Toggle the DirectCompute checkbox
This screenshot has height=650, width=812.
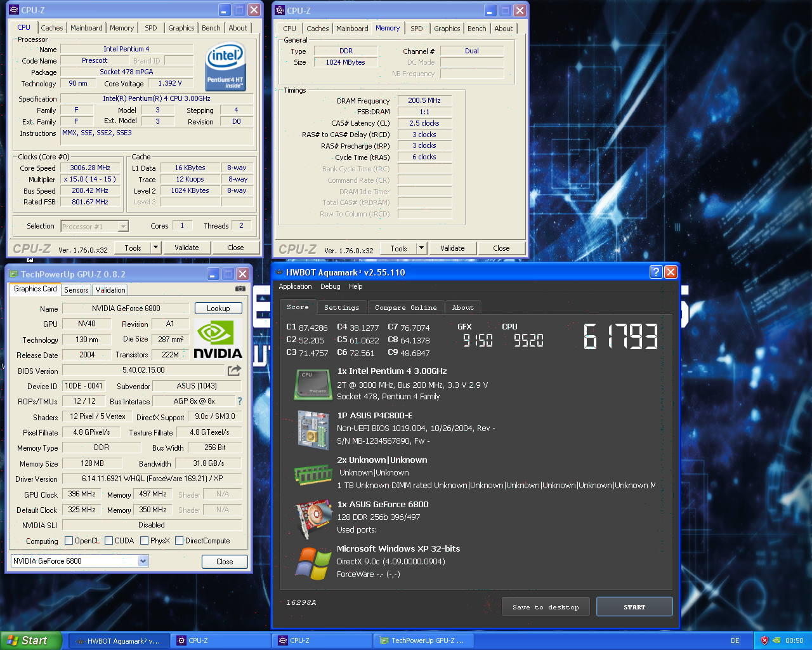(x=180, y=541)
